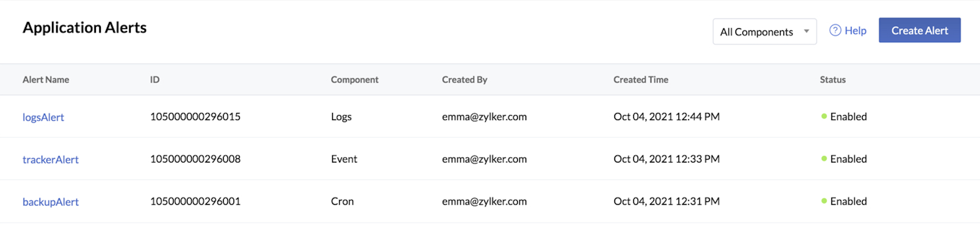Select the Enabled status of backupAlert
980x231 pixels.
coord(848,201)
